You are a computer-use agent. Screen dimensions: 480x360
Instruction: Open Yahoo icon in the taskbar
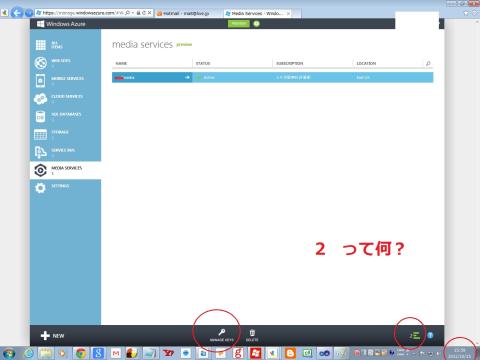[x=168, y=354]
